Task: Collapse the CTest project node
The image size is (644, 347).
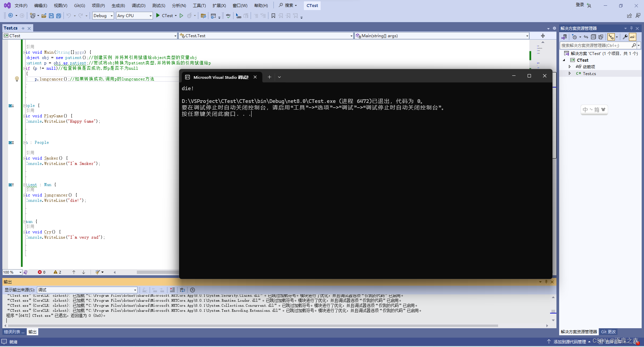Action: [x=564, y=60]
